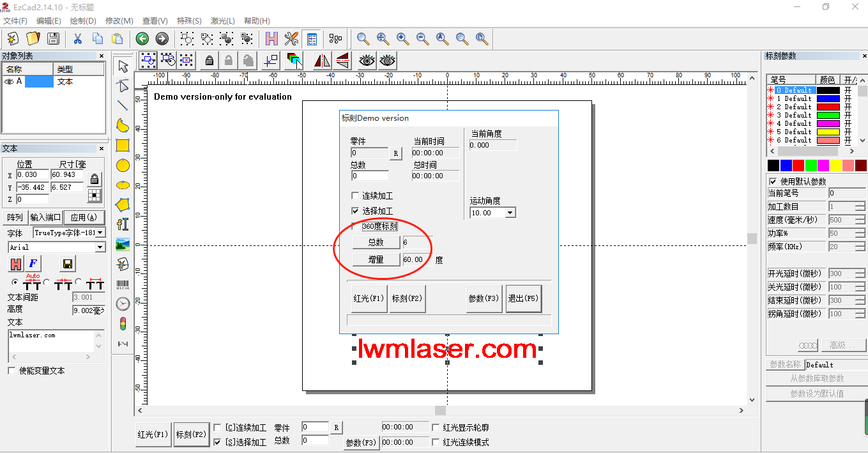Open the TrueType字体 type dropdown

click(100, 233)
